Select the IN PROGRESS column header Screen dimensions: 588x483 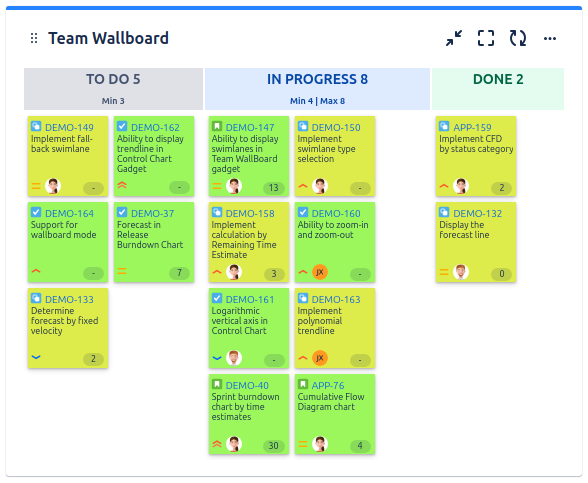317,89
